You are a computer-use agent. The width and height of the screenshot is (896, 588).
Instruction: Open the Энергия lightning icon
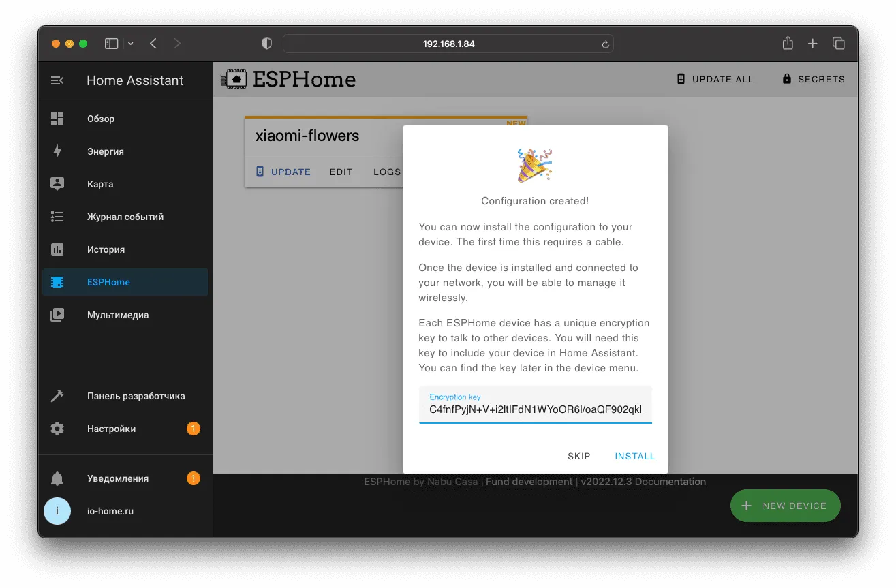pos(57,151)
